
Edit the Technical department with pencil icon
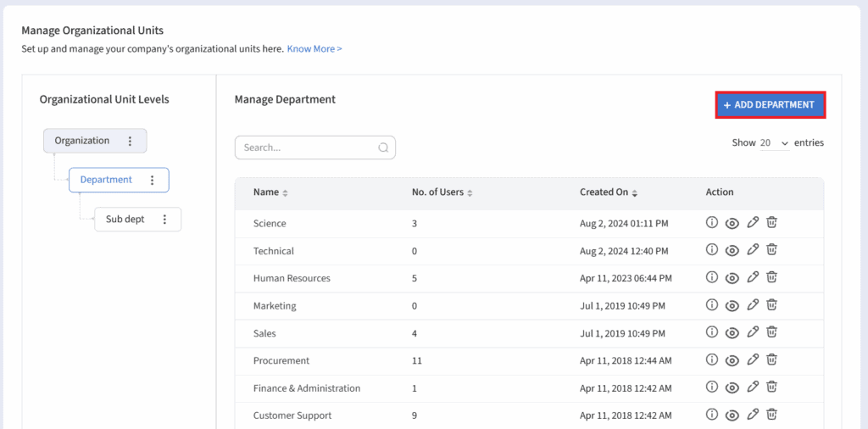752,250
